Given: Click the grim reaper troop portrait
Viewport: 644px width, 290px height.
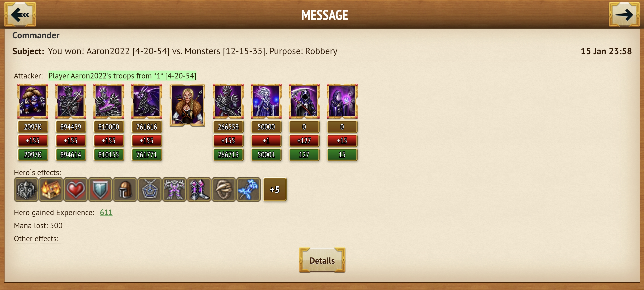Looking at the screenshot, I should (x=304, y=101).
